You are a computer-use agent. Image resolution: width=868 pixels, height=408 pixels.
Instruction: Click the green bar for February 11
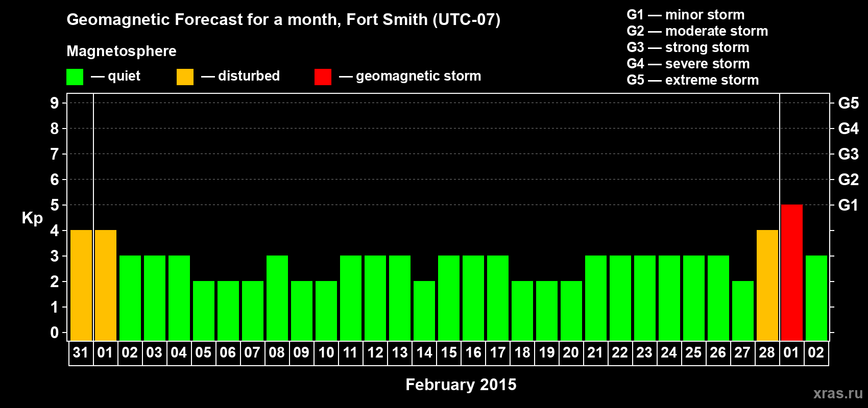[351, 298]
